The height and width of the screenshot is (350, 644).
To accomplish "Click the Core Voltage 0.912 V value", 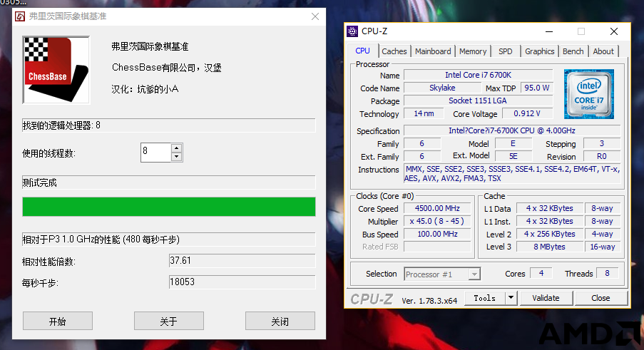I will 527,113.
